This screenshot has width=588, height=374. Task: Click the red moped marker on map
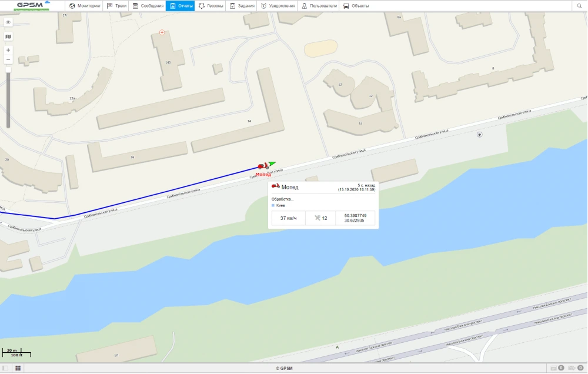tap(263, 166)
